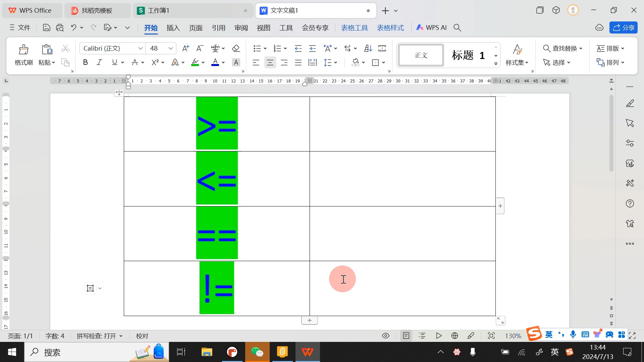This screenshot has height=362, width=644.
Task: Open Find and Replace
Action: (562, 48)
